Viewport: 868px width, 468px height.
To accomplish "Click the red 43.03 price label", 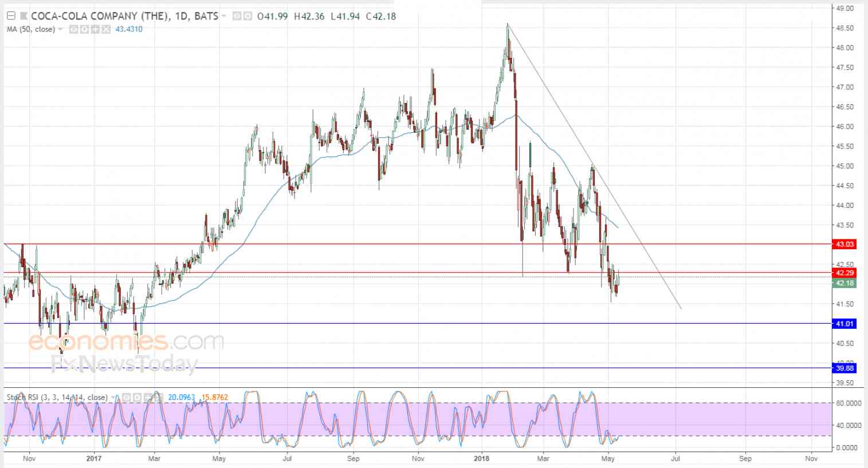I will click(x=845, y=244).
